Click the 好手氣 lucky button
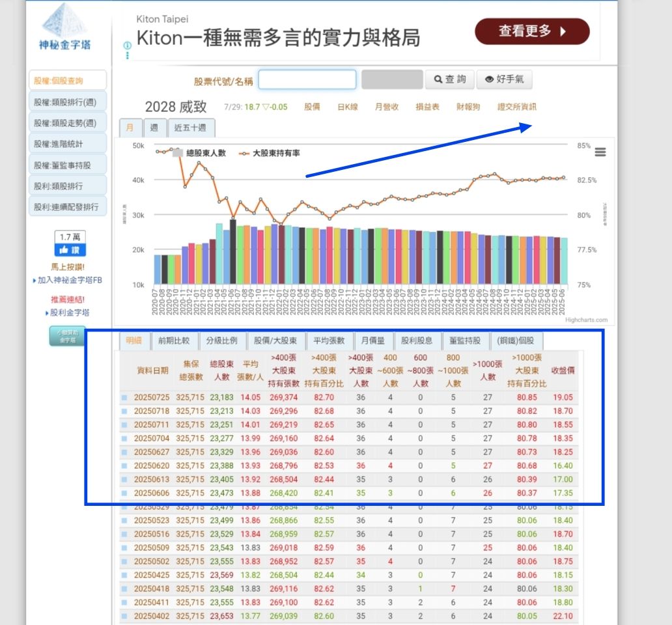This screenshot has width=672, height=625. (505, 79)
